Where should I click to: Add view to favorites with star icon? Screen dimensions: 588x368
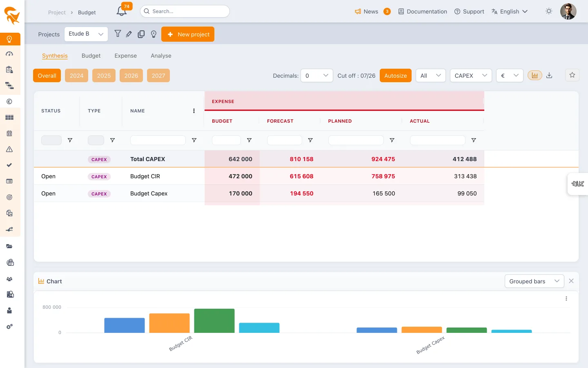pyautogui.click(x=572, y=75)
